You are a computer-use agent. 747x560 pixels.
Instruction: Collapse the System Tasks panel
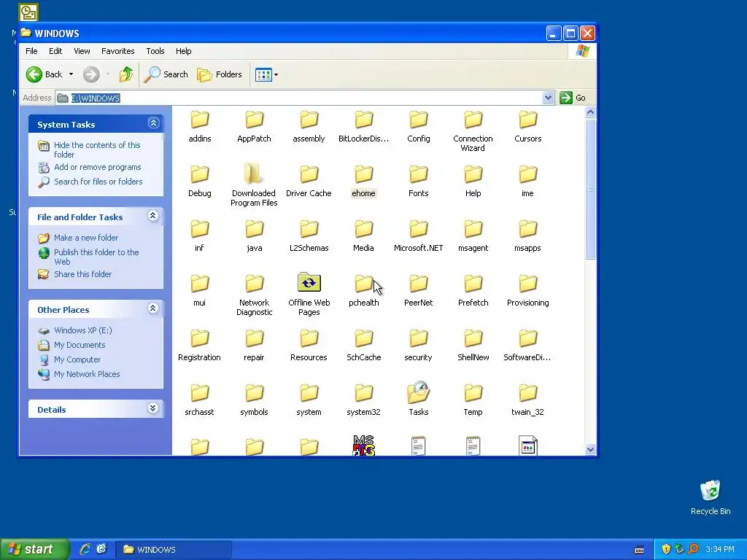point(153,123)
